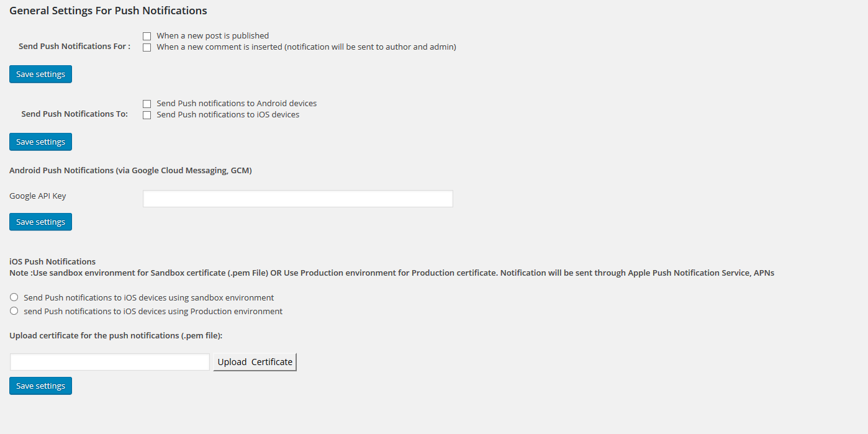Click the 'Send Push Notifications To:' label
The height and width of the screenshot is (434, 868).
click(75, 114)
